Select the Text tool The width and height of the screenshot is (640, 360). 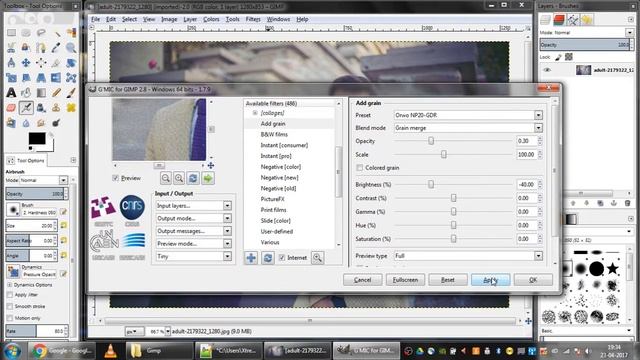click(11, 93)
